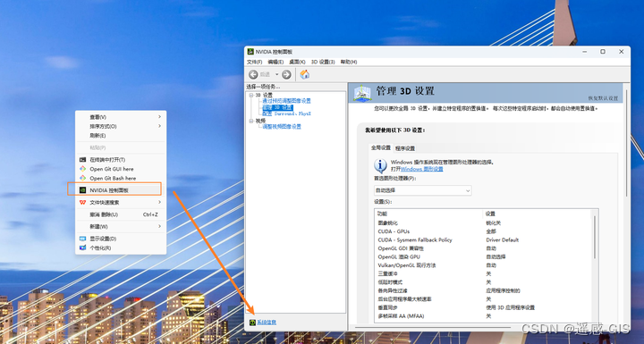Open 查看(V) submenu in context menu
Screen dimensions: 644x344
point(121,117)
